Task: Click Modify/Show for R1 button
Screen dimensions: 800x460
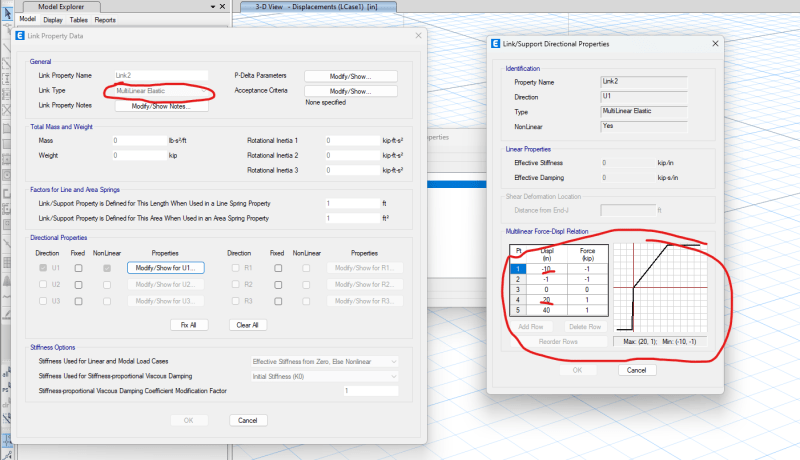Action: (365, 268)
